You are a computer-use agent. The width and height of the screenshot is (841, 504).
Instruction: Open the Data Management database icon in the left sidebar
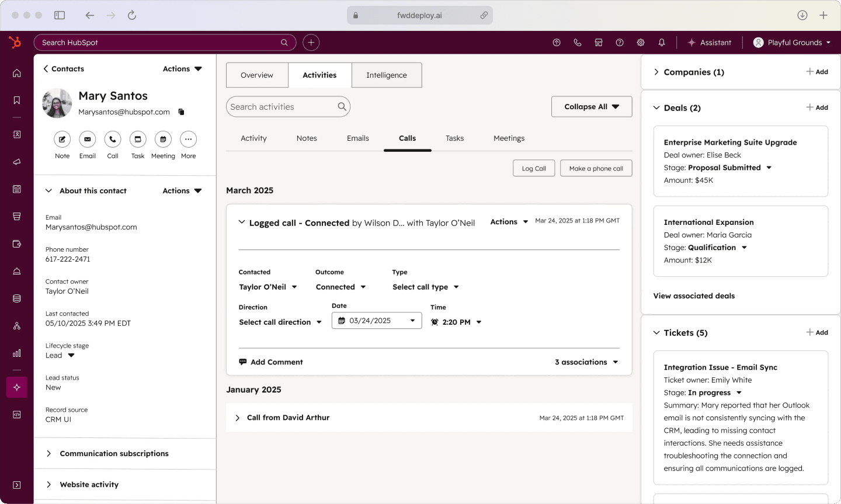tap(17, 298)
